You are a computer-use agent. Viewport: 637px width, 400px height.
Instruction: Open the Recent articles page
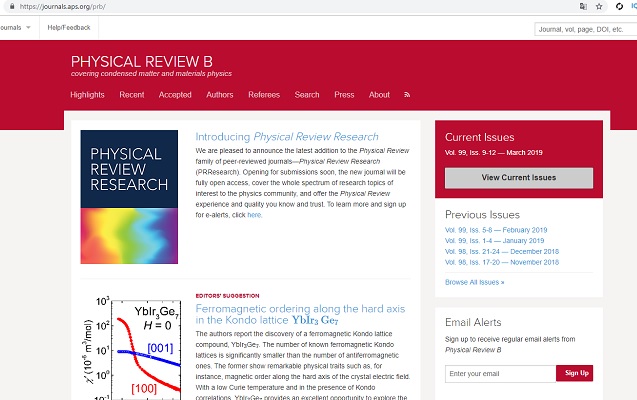pyautogui.click(x=132, y=95)
